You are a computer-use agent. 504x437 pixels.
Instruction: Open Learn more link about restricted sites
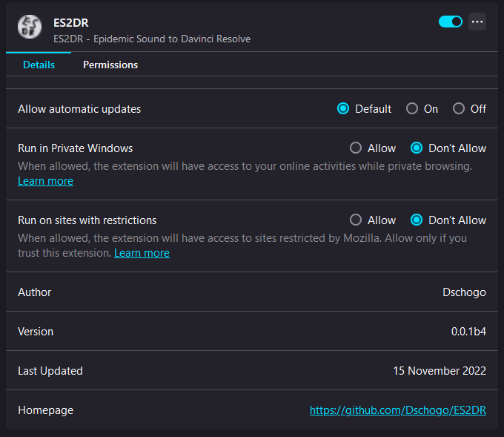tap(142, 253)
